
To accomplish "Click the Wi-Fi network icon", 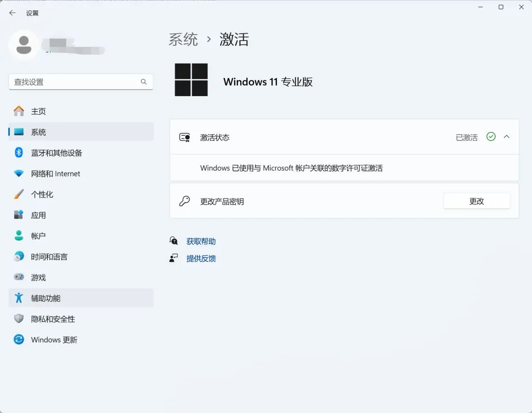I will pos(19,173).
